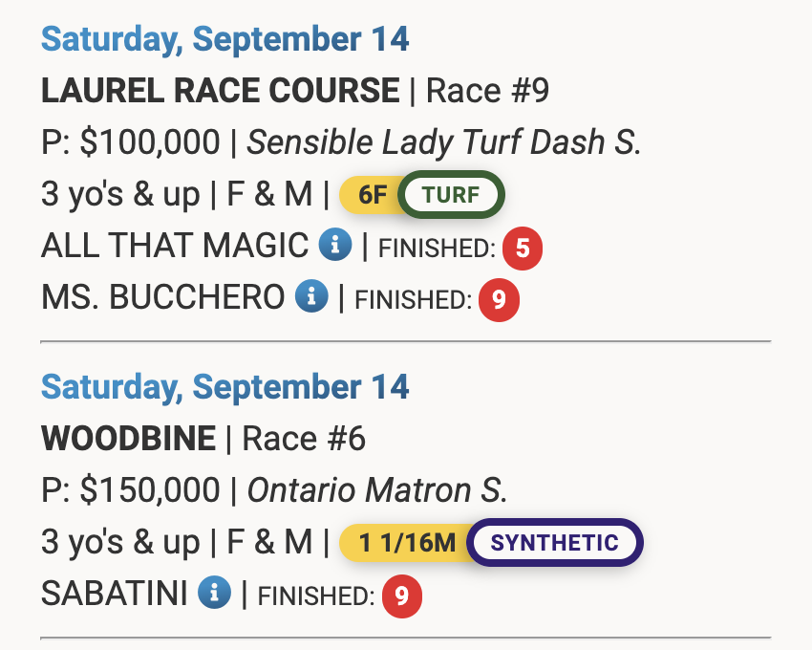Click the yellow 1 1/16M distance badge
Viewport: 812px width, 650px height.
click(407, 543)
